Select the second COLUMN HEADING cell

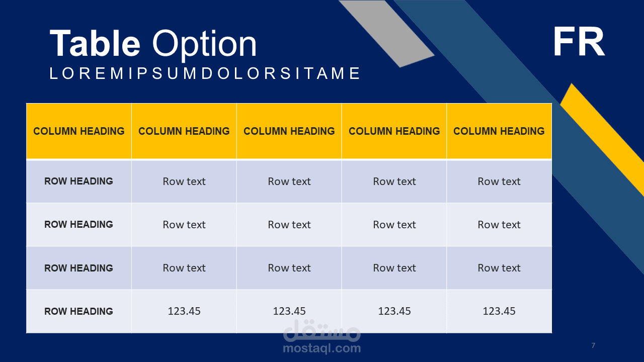[x=184, y=131]
